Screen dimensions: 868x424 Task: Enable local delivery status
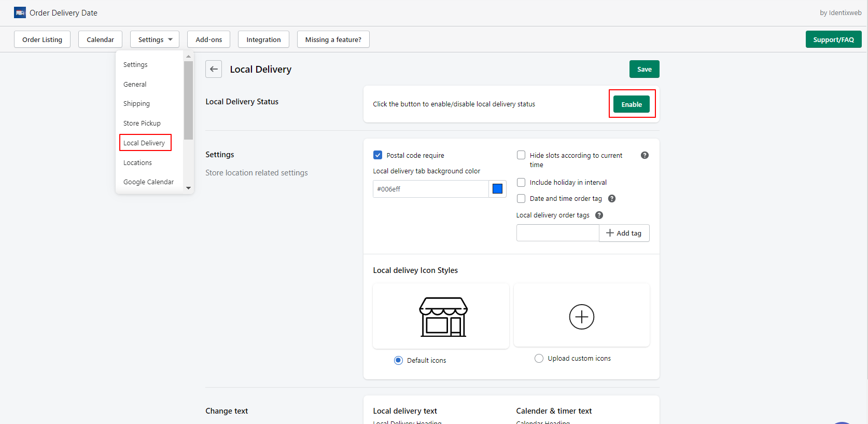632,104
